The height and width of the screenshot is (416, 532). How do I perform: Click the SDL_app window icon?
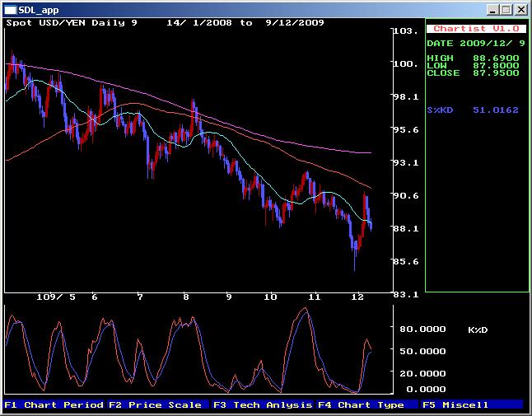(10, 10)
